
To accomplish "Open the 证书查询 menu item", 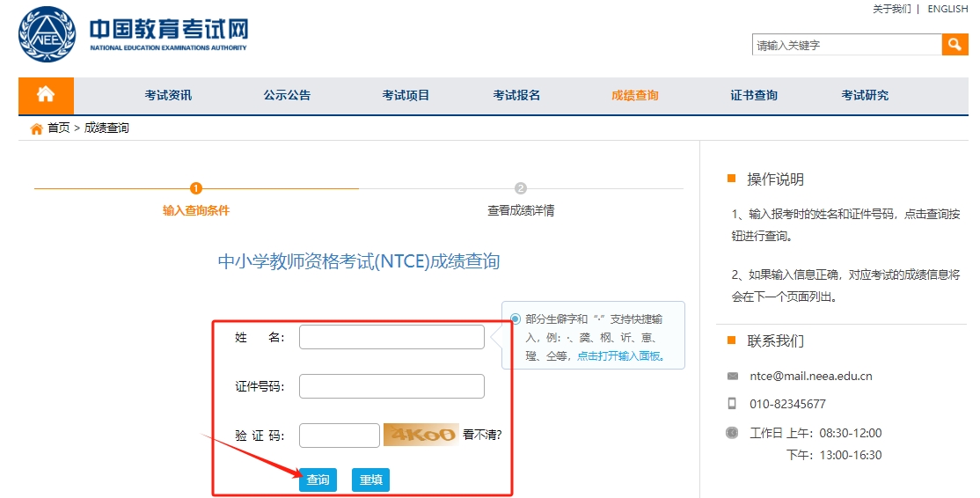I will pos(754,95).
